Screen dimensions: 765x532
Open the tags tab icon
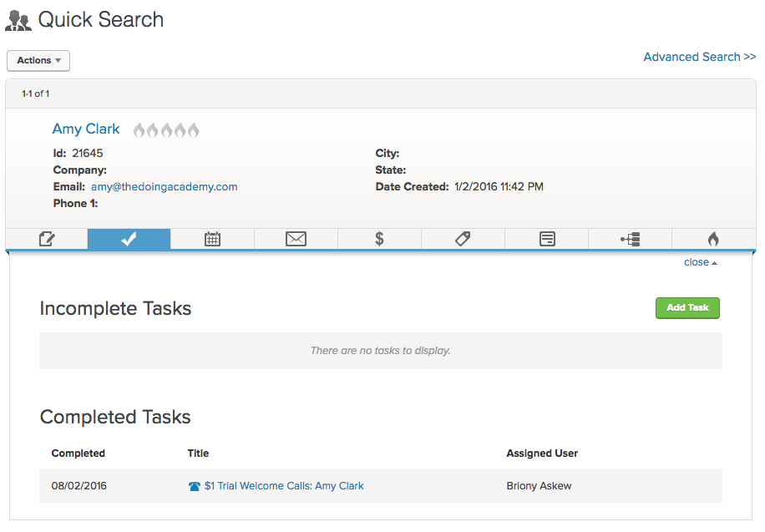pyautogui.click(x=463, y=239)
